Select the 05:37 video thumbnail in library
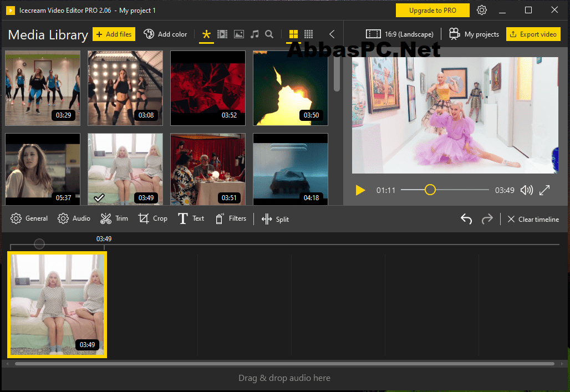 (x=43, y=169)
